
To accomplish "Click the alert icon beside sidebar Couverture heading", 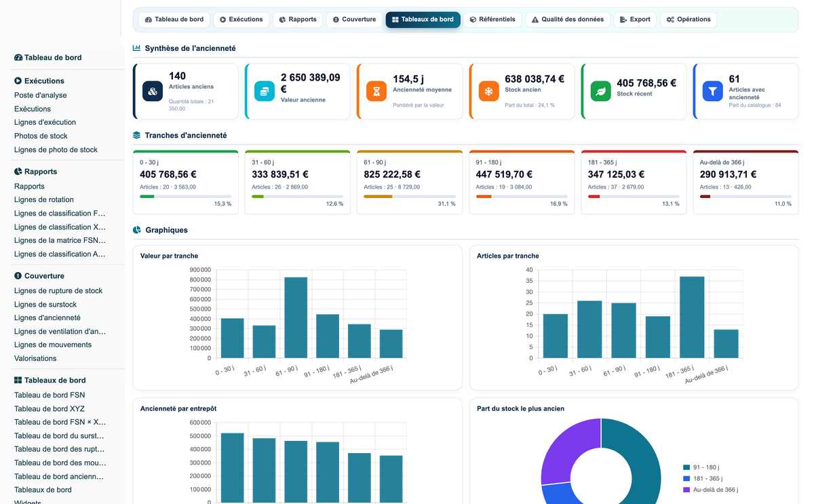I will pyautogui.click(x=18, y=276).
